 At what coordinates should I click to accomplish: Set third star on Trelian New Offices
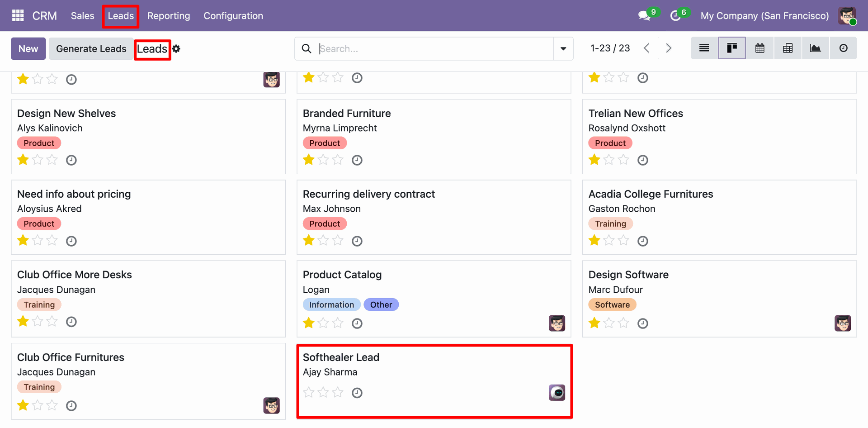[x=623, y=160]
